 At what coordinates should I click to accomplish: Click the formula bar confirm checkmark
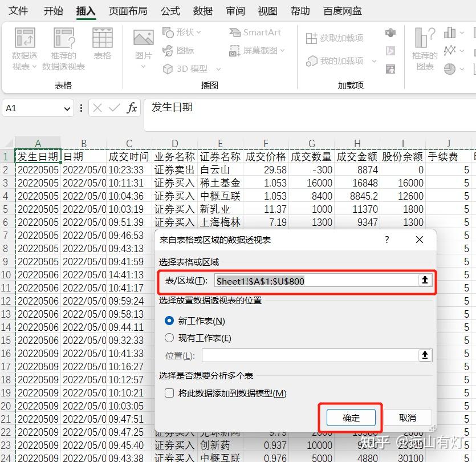pyautogui.click(x=115, y=108)
